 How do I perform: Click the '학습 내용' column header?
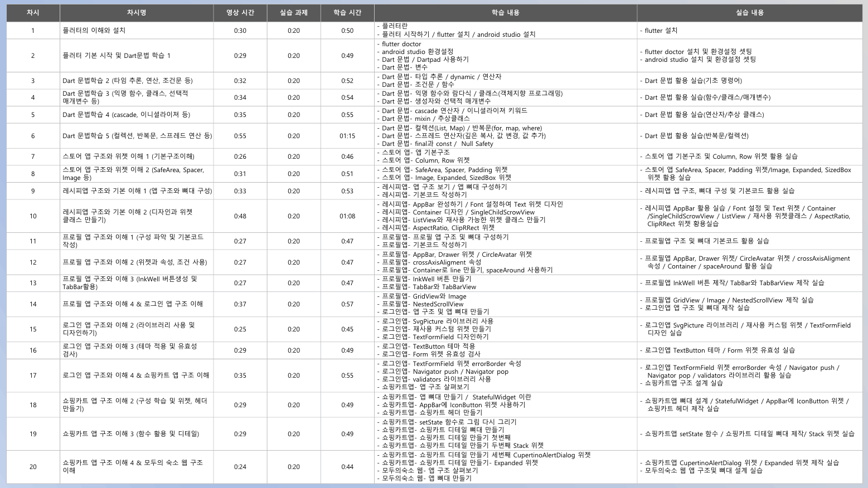pyautogui.click(x=505, y=13)
